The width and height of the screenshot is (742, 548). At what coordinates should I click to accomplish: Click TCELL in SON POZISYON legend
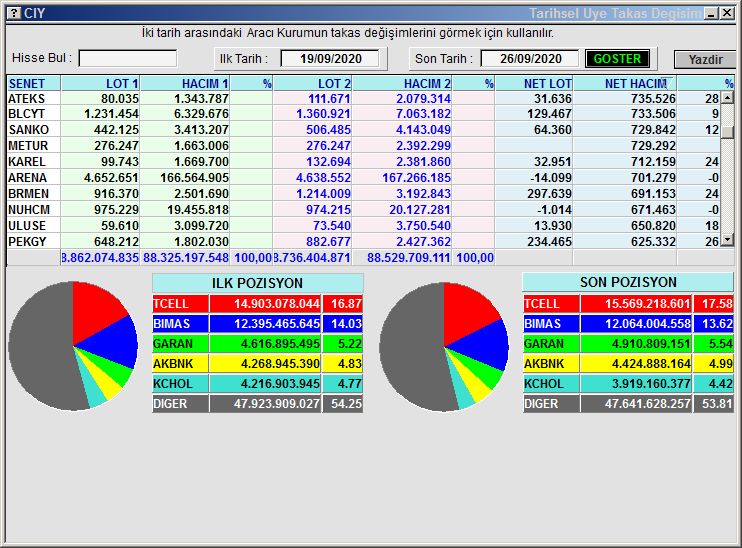(551, 304)
